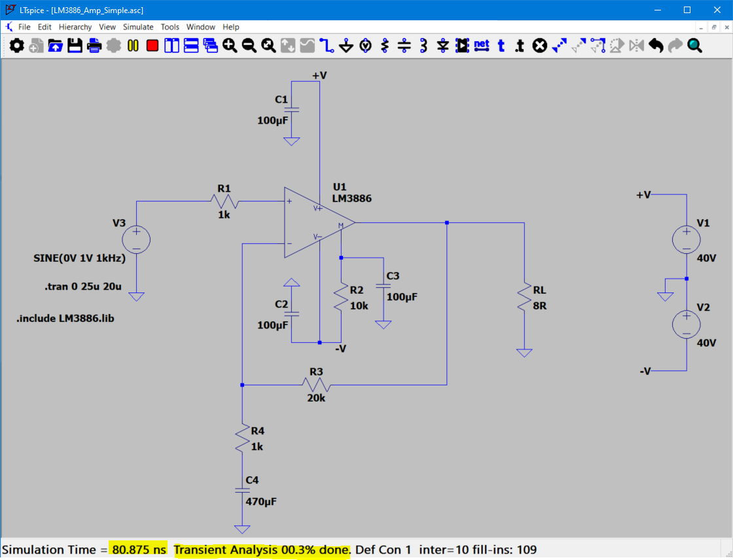
Task: Zoom out with the minus magnifier
Action: tap(249, 45)
